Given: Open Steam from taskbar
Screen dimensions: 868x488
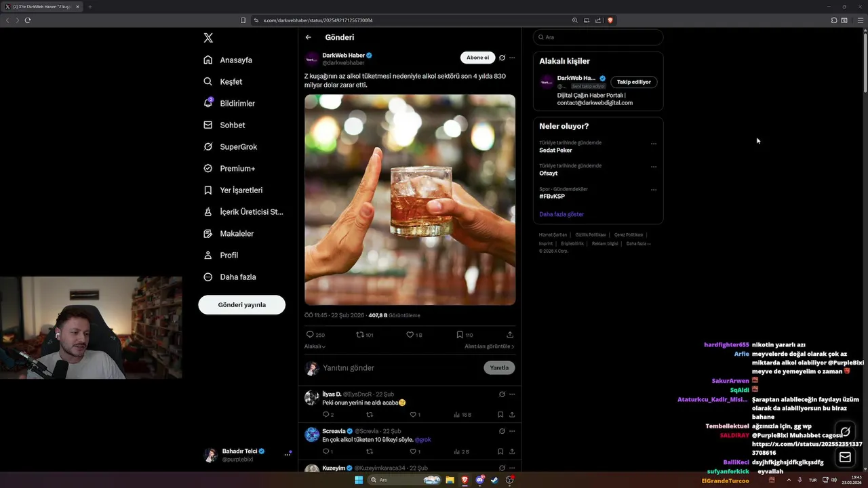Looking at the screenshot, I should point(494,480).
